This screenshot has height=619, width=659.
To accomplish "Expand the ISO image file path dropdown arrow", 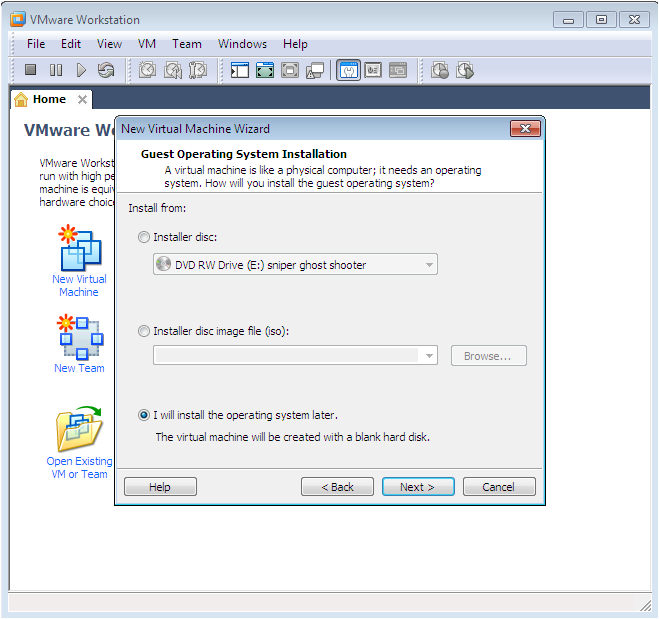I will click(x=429, y=356).
